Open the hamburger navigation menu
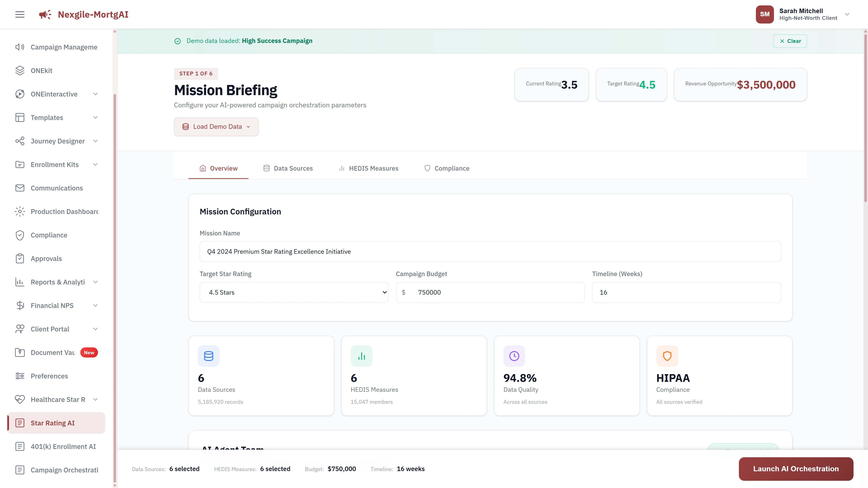 point(19,14)
